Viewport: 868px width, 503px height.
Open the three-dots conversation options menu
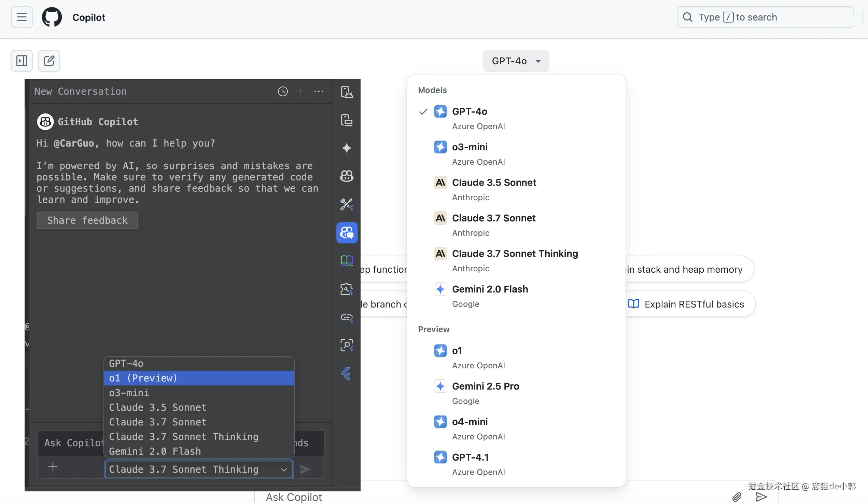[319, 91]
